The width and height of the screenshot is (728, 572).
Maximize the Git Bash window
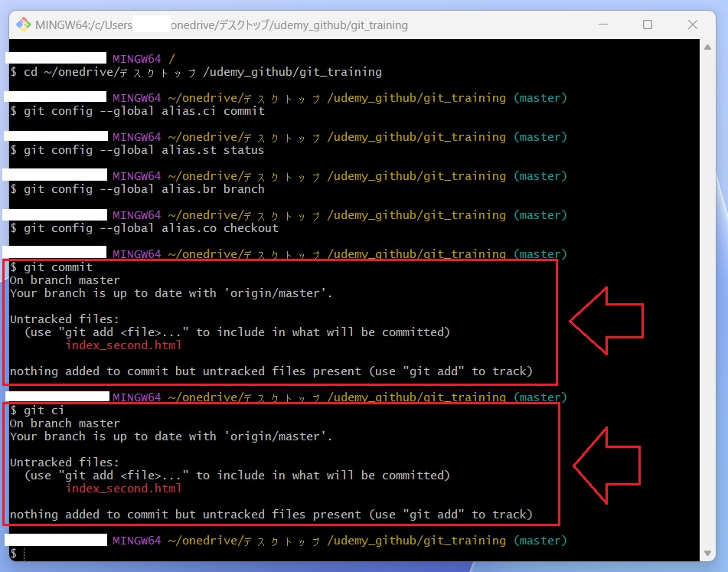(x=648, y=25)
